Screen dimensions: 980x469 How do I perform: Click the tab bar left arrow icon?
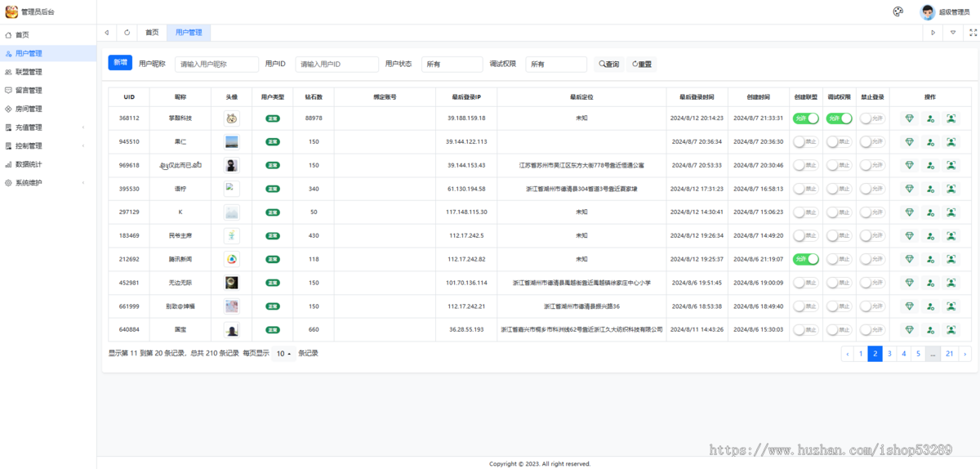(x=107, y=33)
